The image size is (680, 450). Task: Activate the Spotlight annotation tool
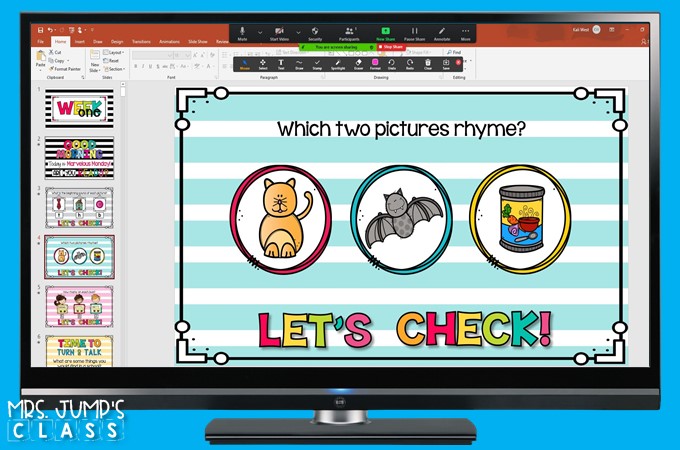pos(338,64)
